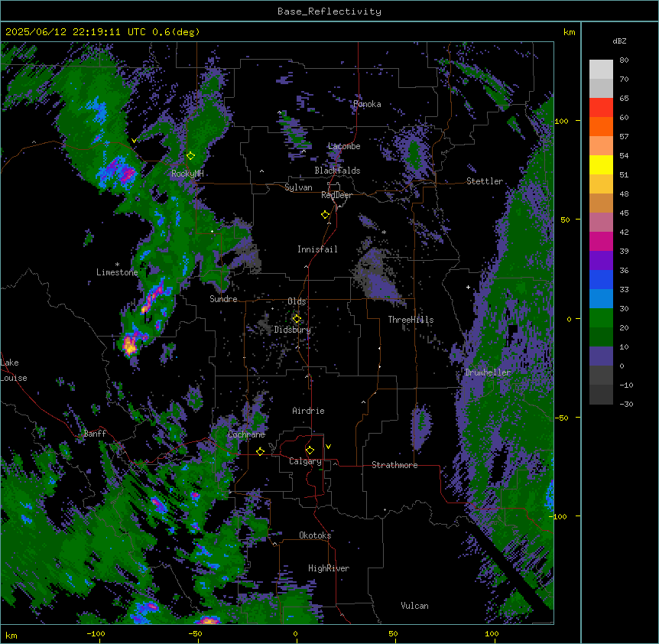Click the yellow station marker near RockyMH
Image resolution: width=659 pixels, height=644 pixels.
(x=190, y=155)
